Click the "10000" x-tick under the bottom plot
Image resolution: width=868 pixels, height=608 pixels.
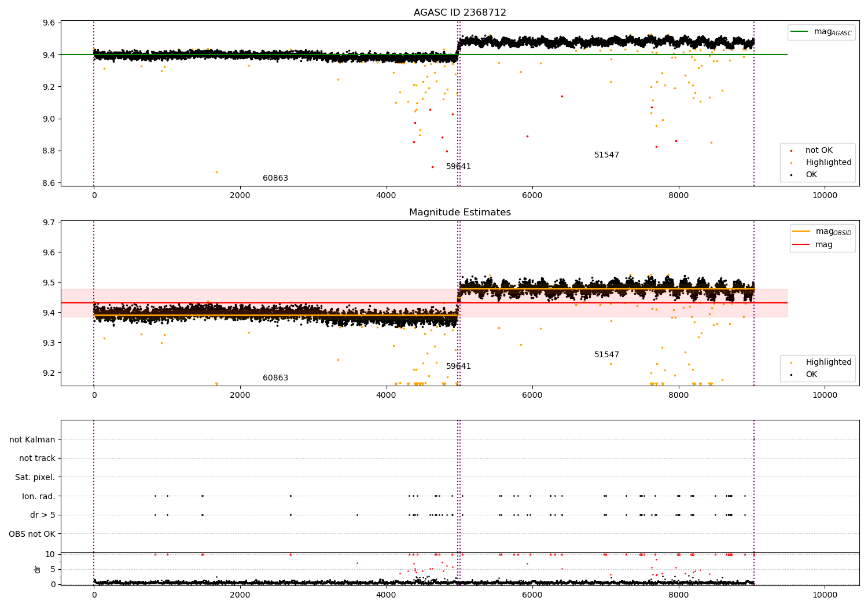click(x=825, y=595)
